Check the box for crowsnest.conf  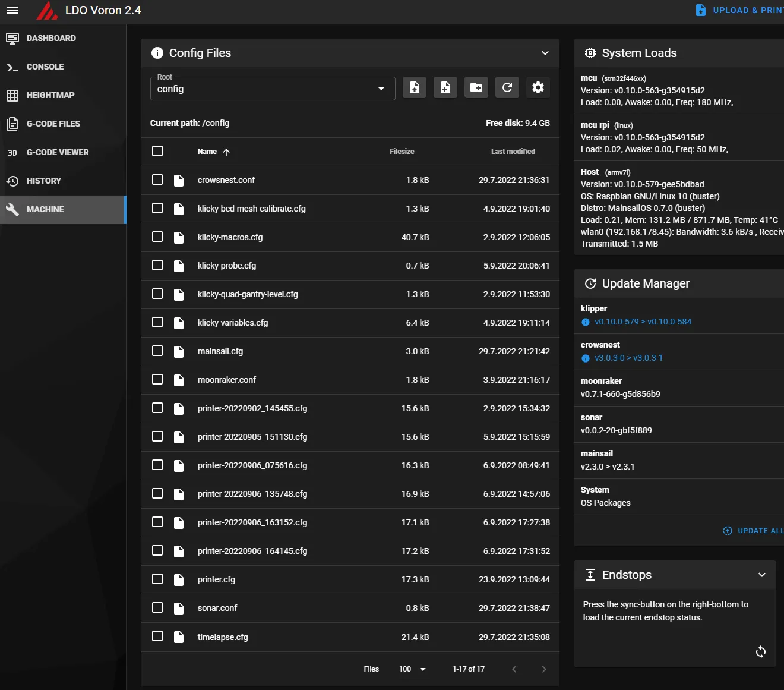click(157, 179)
